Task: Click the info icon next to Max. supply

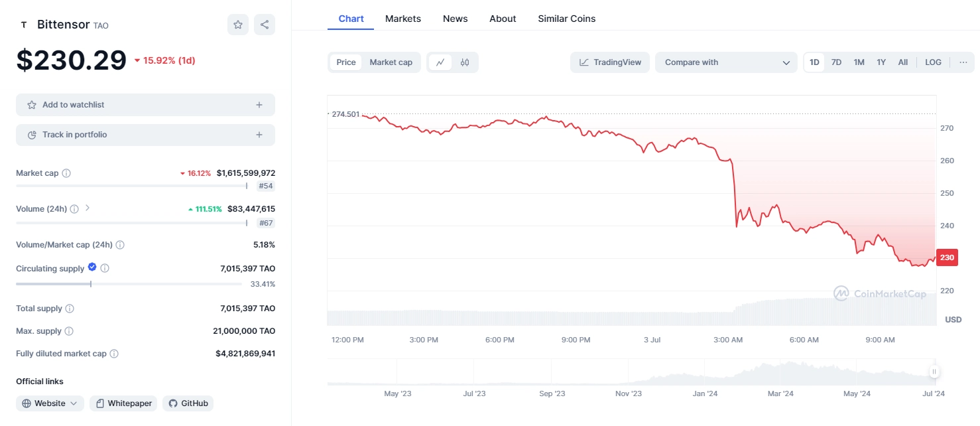Action: tap(69, 331)
